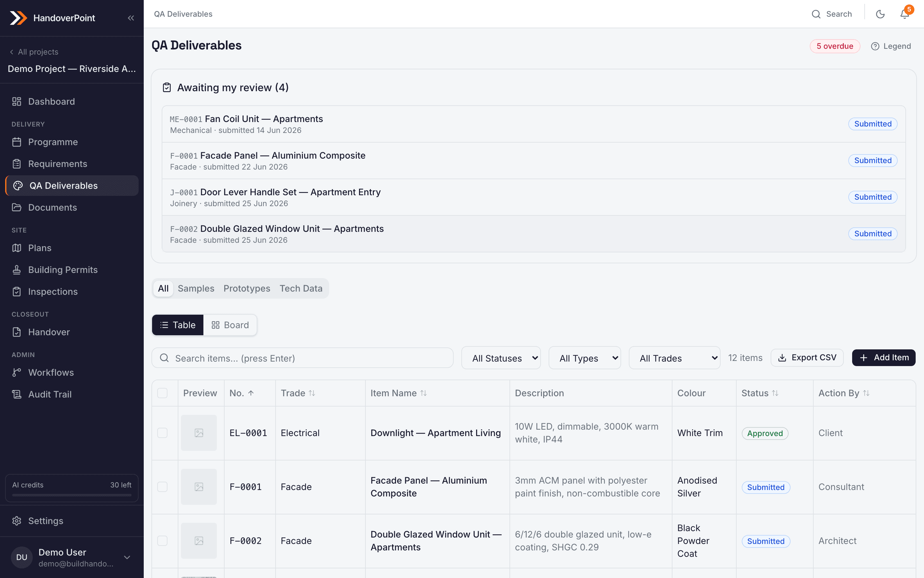Expand the Demo User account menu chevron

(x=127, y=557)
